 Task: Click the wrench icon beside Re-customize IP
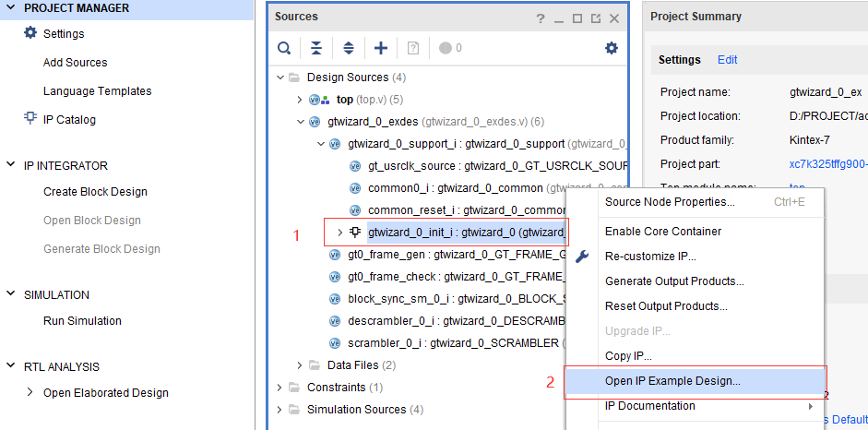(x=582, y=257)
